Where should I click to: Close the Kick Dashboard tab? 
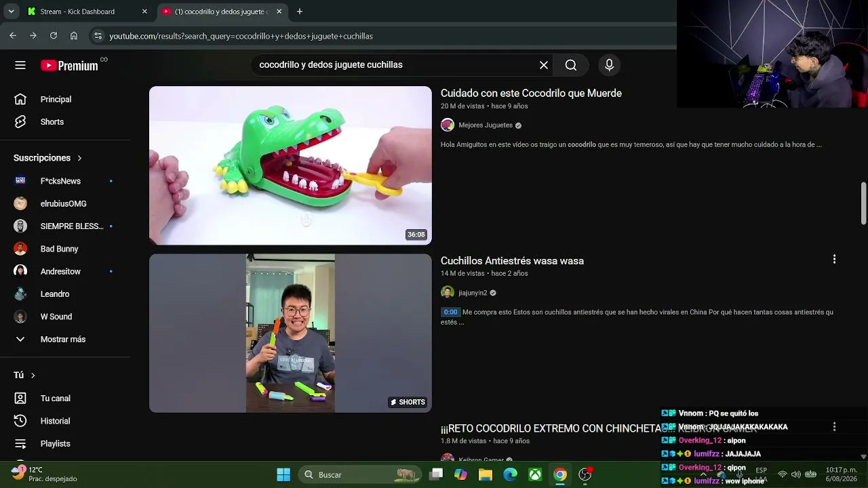click(144, 12)
